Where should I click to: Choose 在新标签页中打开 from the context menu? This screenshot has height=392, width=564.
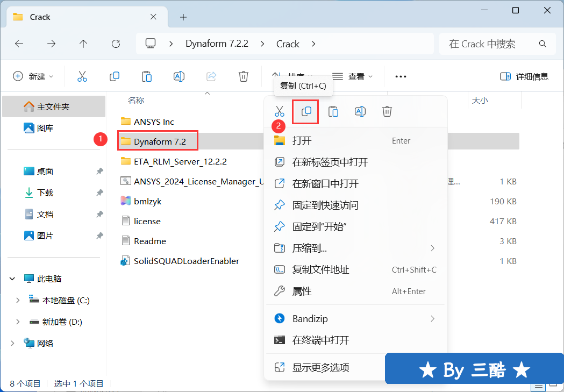(356, 162)
